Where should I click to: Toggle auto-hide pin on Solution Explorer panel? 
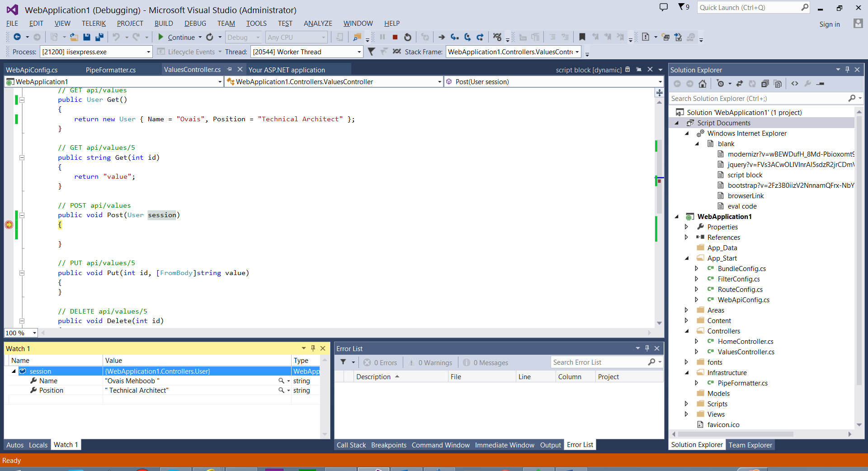847,70
